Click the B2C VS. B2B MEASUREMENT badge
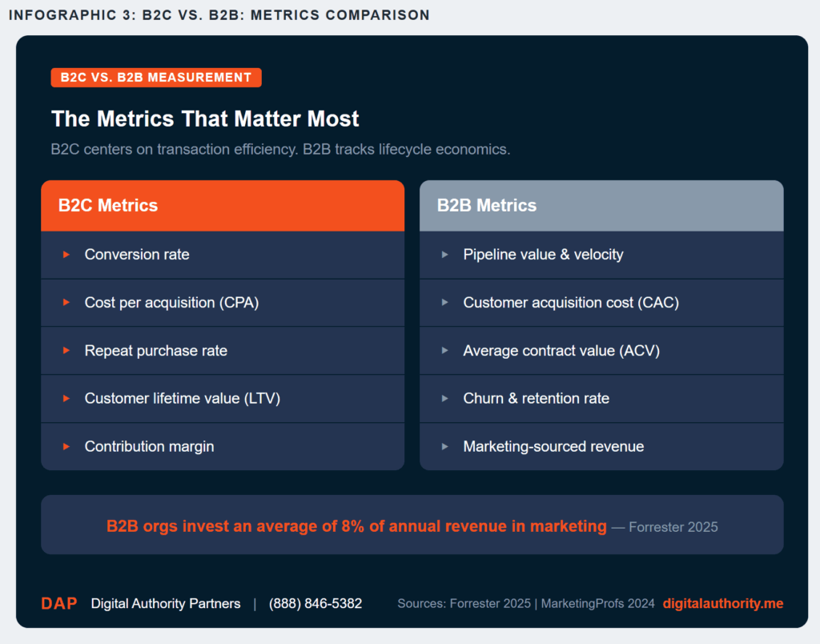Screen dimensions: 820x644 [x=156, y=78]
